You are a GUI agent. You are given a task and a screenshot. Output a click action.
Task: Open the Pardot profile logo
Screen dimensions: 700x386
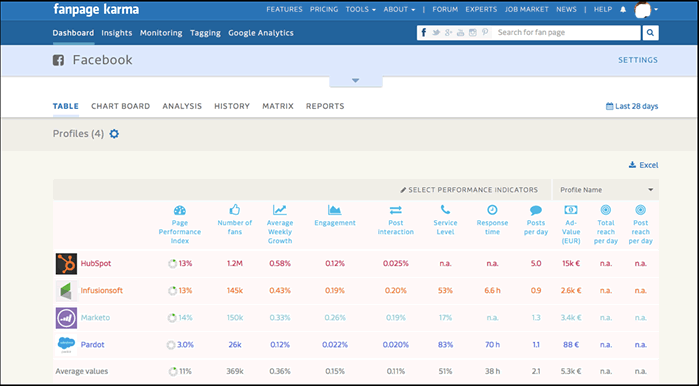tap(66, 345)
